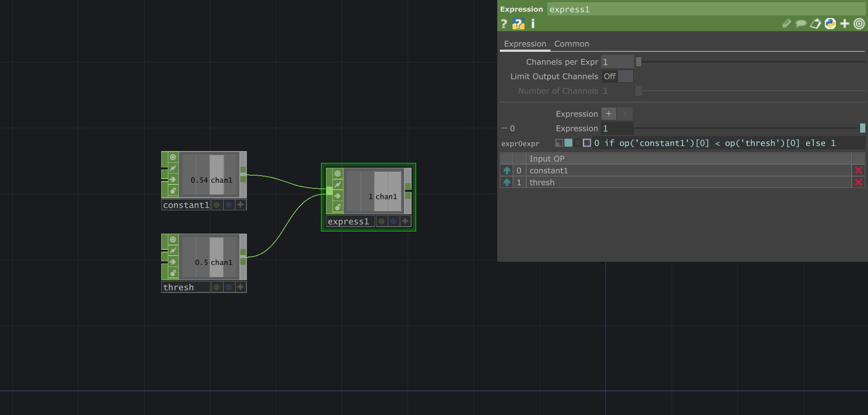Click the plus icon near the dialog's top right
Image resolution: width=868 pixels, height=415 pixels.
coord(844,24)
